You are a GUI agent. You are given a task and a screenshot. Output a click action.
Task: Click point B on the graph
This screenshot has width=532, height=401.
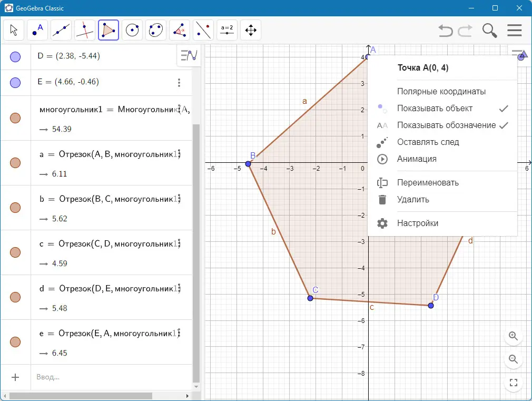pos(248,164)
